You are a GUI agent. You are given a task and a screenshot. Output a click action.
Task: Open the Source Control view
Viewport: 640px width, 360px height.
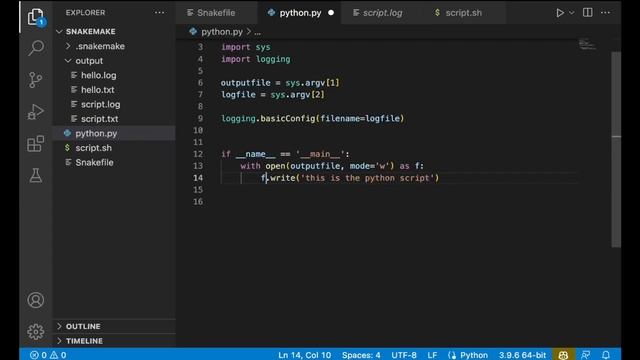(36, 80)
